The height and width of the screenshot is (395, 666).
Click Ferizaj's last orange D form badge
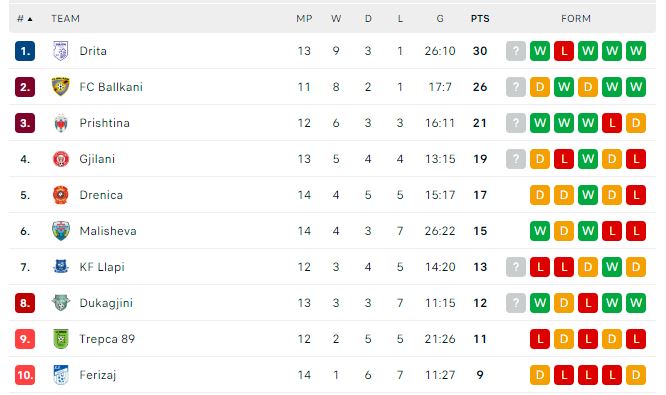tap(636, 375)
